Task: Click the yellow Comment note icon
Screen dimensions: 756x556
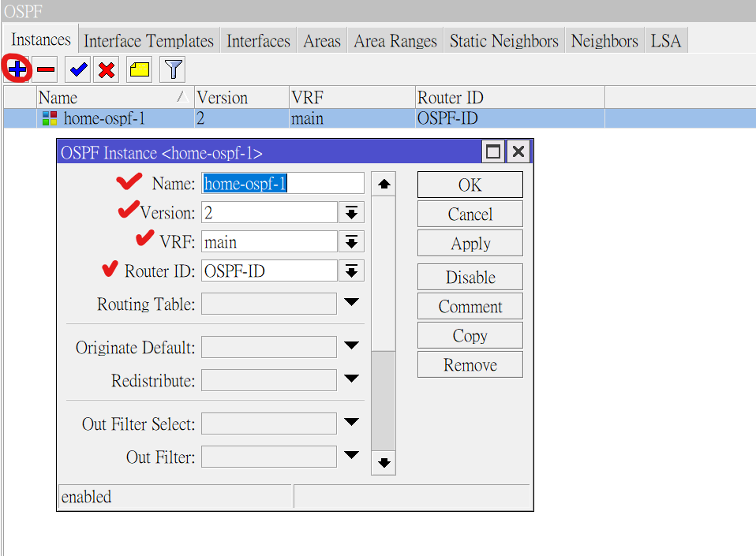Action: tap(140, 69)
